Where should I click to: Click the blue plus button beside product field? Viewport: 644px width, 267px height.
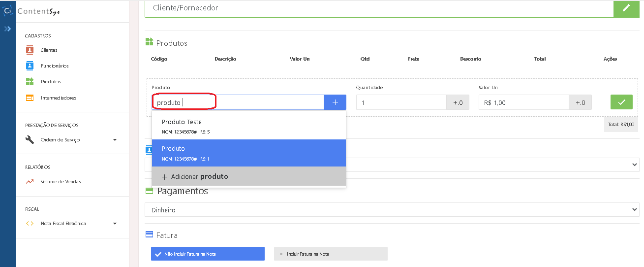tap(335, 102)
